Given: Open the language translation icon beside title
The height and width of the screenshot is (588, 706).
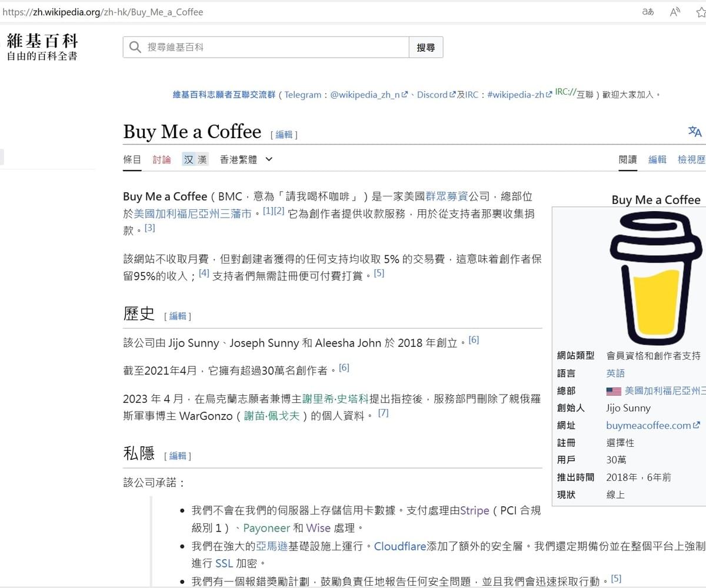Looking at the screenshot, I should (x=695, y=132).
